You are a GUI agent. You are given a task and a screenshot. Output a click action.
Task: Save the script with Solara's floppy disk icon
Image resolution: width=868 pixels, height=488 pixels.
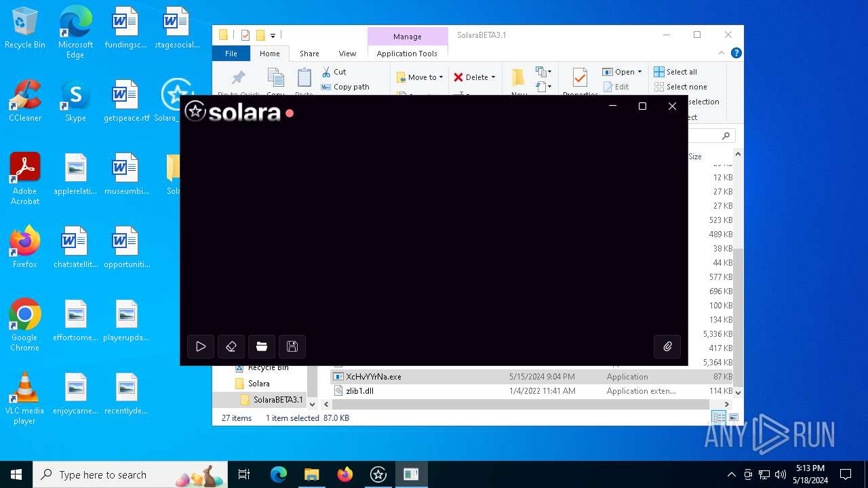tap(292, 346)
